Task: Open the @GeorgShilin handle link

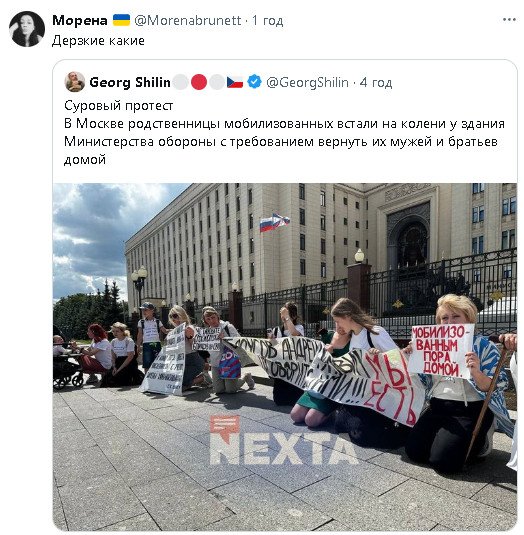Action: 307,82
